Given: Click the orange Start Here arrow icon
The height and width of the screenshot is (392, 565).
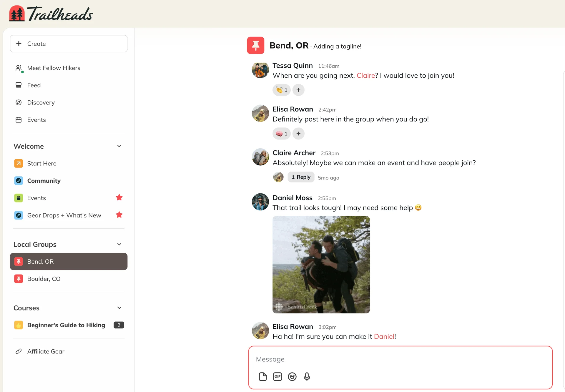Looking at the screenshot, I should coord(19,163).
